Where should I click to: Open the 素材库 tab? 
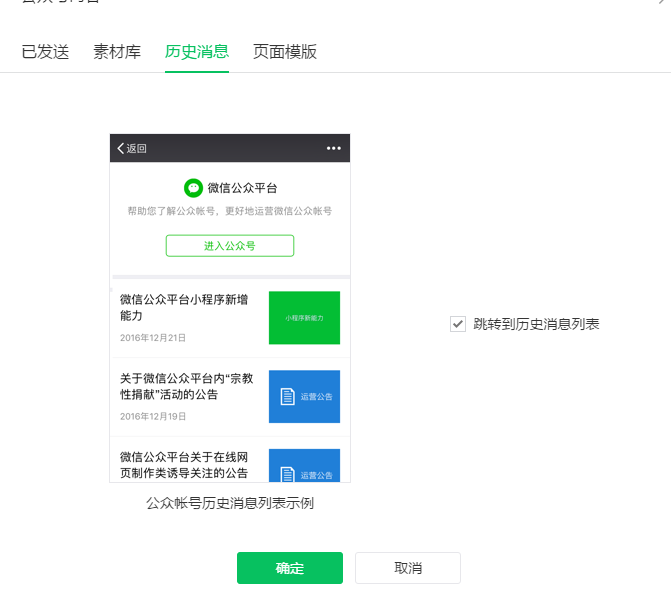[117, 52]
